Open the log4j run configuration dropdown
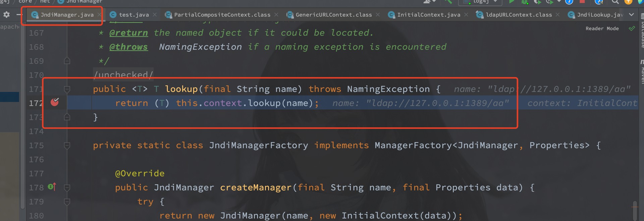Viewport: 644px width, 221px height. tap(481, 2)
